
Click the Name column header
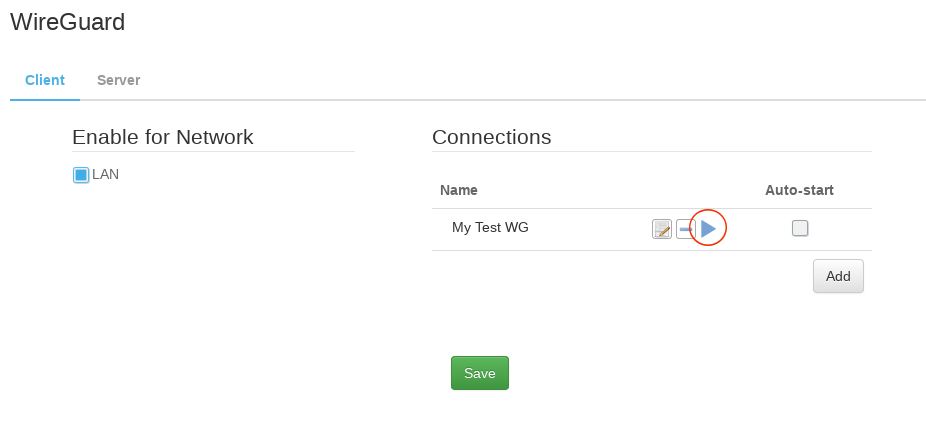tap(459, 190)
